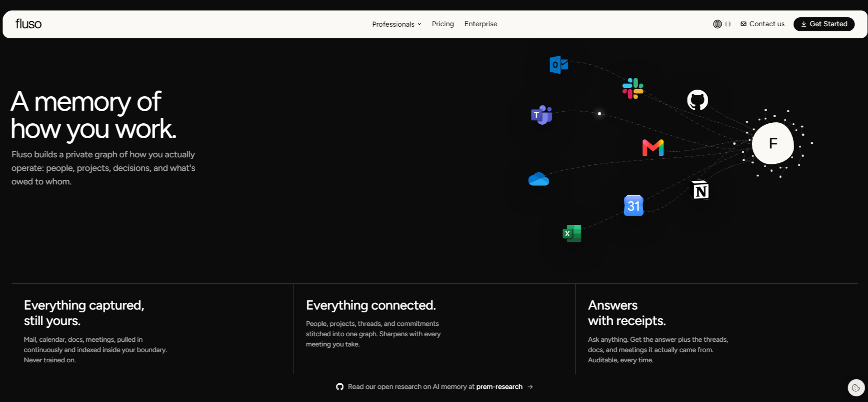
Task: Select the Google Calendar 31 icon
Action: [x=633, y=205]
